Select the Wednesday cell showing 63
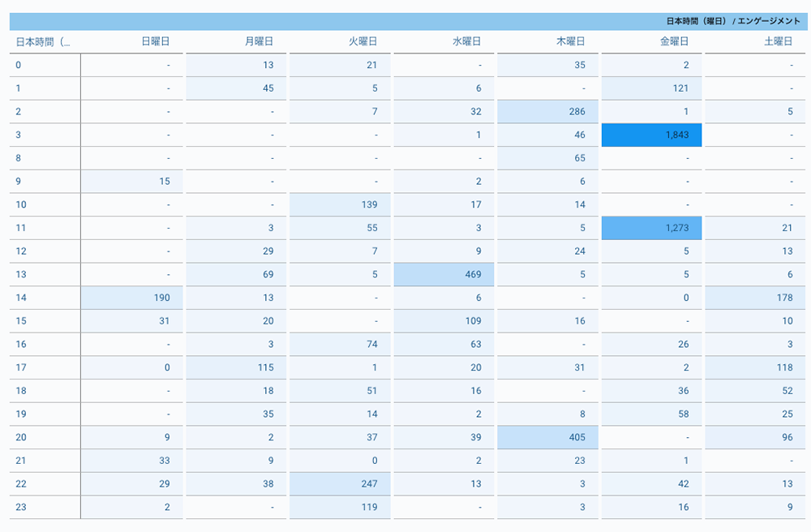 tap(444, 345)
